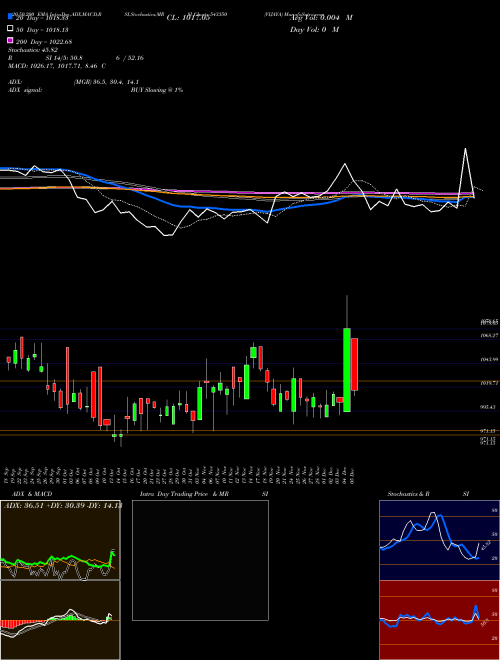Screen dimensions: 500x660
Task: Click the red RSI chart thumbnail
Action: coord(439,620)
